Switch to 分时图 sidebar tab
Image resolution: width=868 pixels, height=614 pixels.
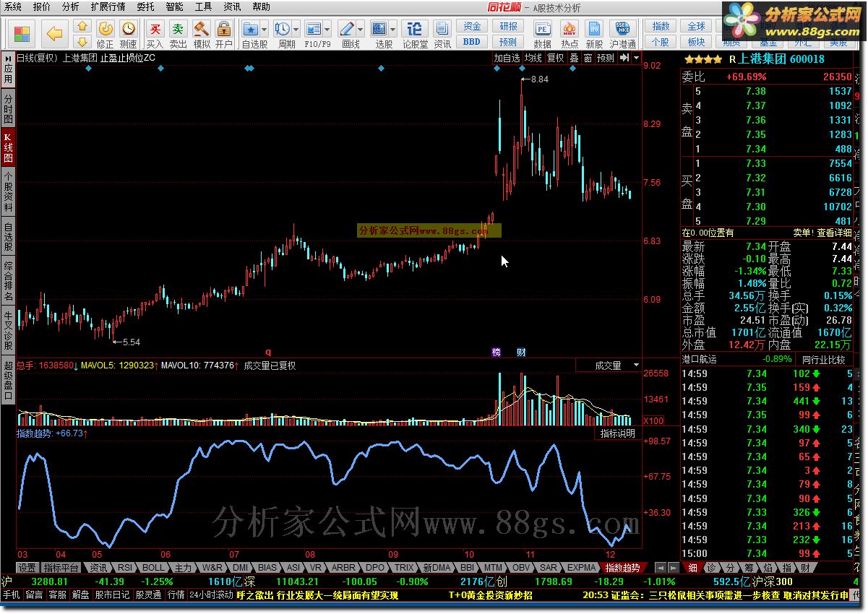(8, 108)
